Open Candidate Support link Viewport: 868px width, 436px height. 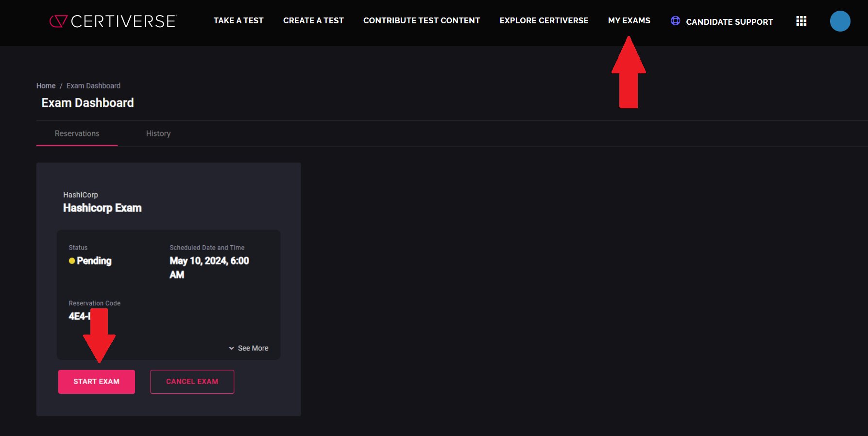pos(729,22)
